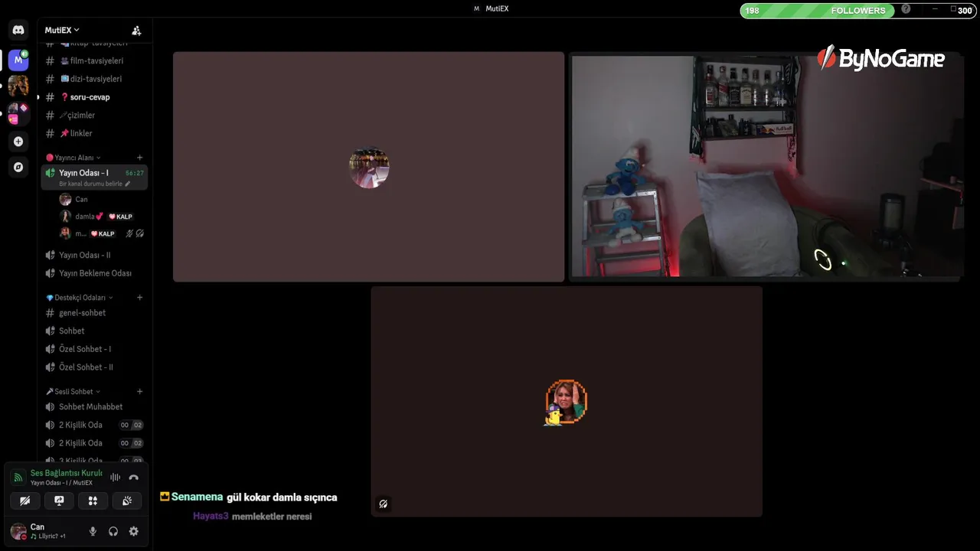
Task: Select user damla in voice channel list
Action: coord(101,217)
